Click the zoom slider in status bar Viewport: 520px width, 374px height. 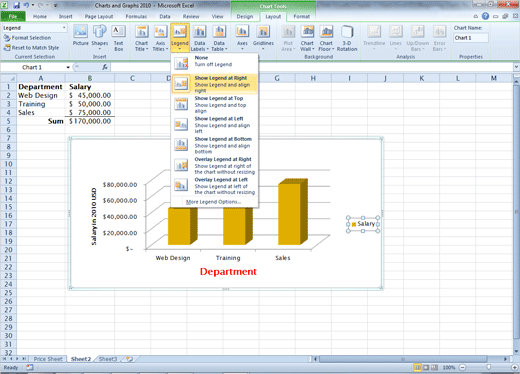488,367
